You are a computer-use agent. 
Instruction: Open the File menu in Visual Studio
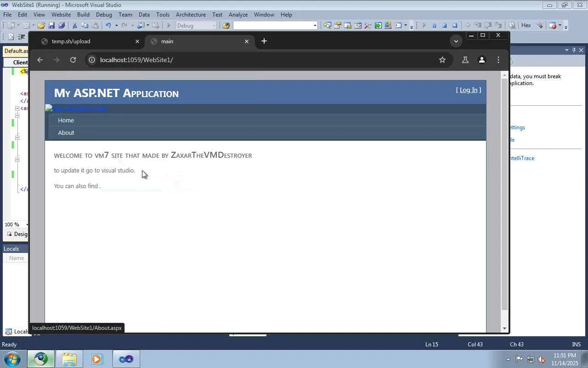(x=7, y=15)
